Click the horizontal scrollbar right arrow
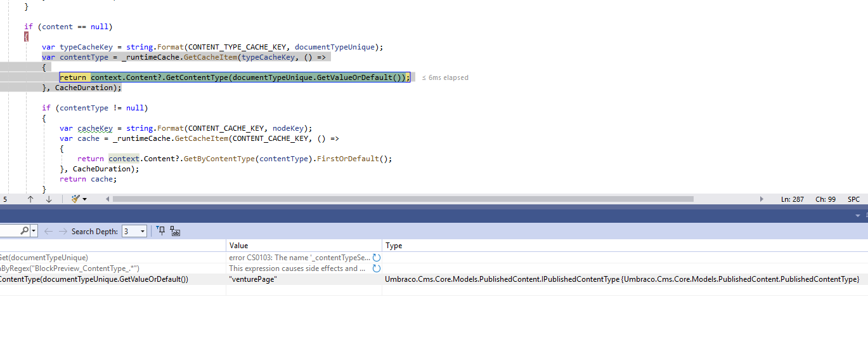This screenshot has height=337, width=868. 761,199
